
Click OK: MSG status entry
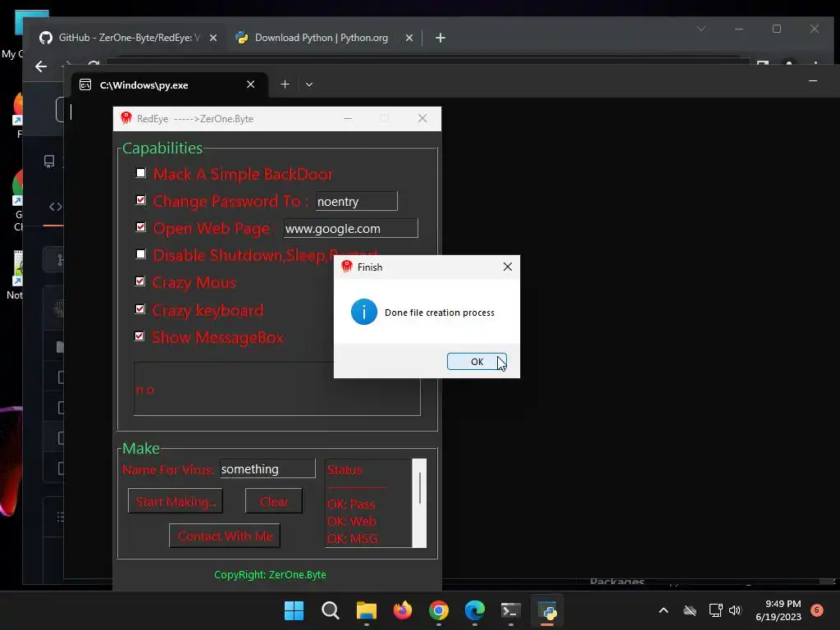(352, 538)
